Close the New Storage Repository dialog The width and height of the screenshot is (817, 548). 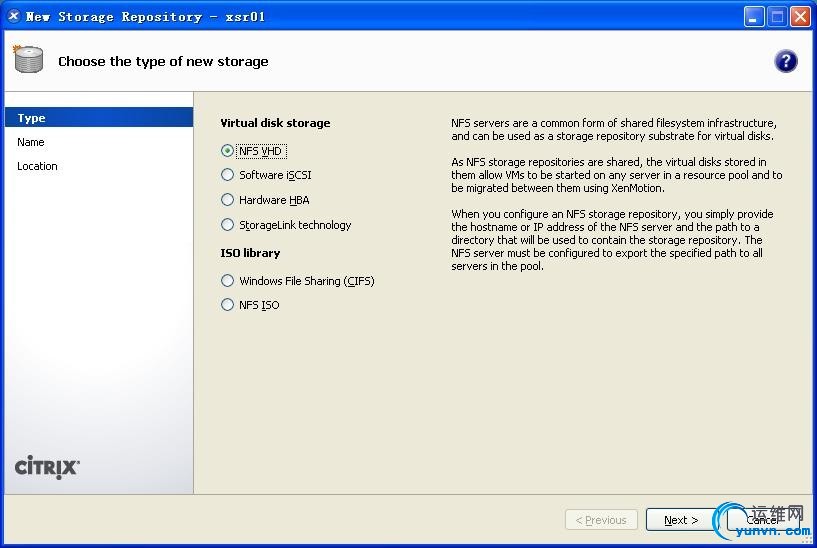click(800, 17)
